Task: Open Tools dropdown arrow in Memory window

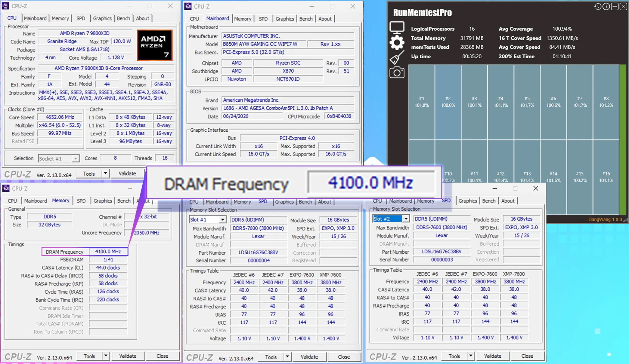Action: click(x=106, y=356)
